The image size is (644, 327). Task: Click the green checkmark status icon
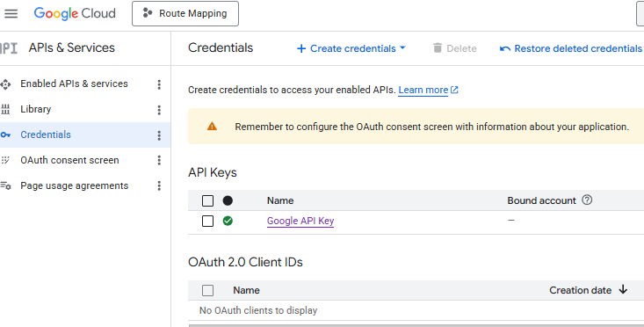tap(228, 221)
